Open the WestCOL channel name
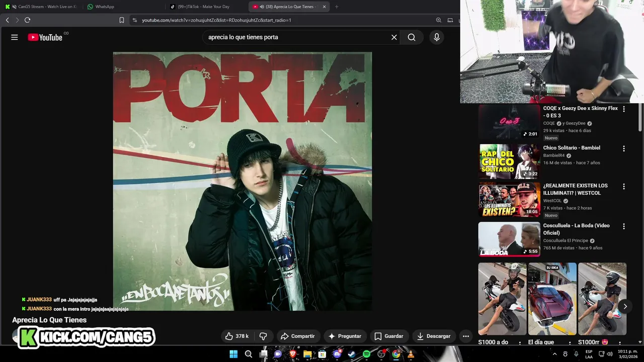This screenshot has width=644, height=362. pyautogui.click(x=552, y=201)
